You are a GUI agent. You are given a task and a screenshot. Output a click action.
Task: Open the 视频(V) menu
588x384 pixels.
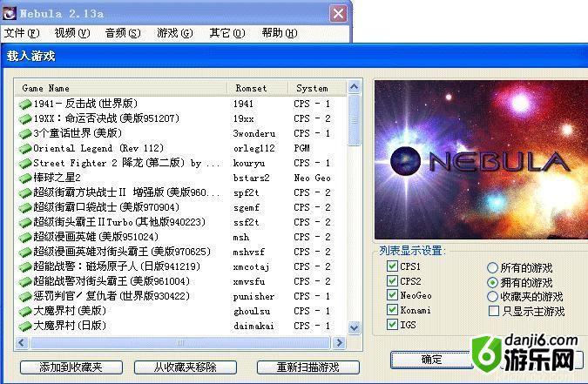(x=72, y=33)
